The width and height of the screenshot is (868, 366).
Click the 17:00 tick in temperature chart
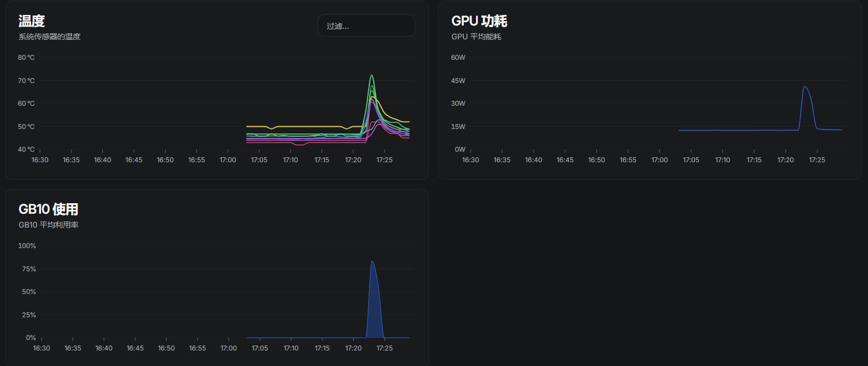click(228, 160)
